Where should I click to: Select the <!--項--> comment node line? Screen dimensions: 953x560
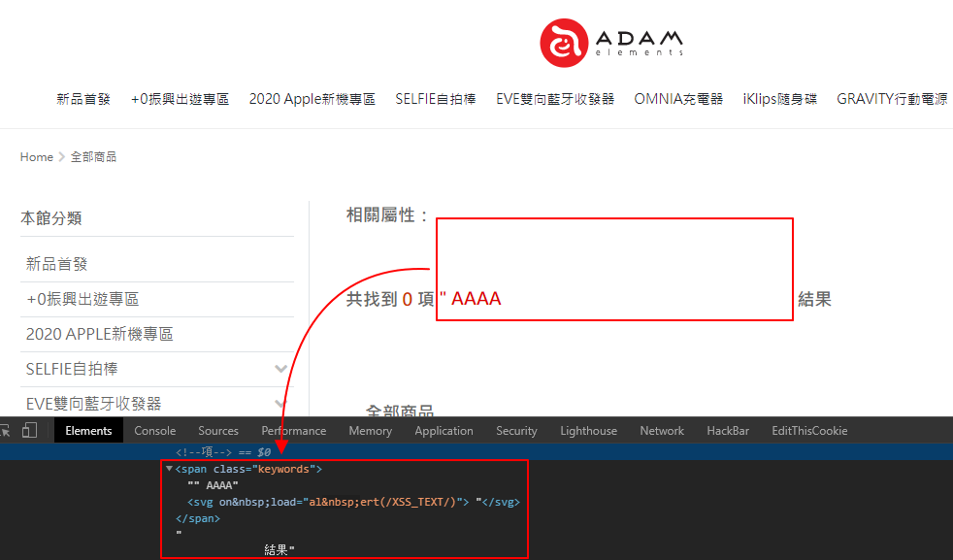(476, 451)
